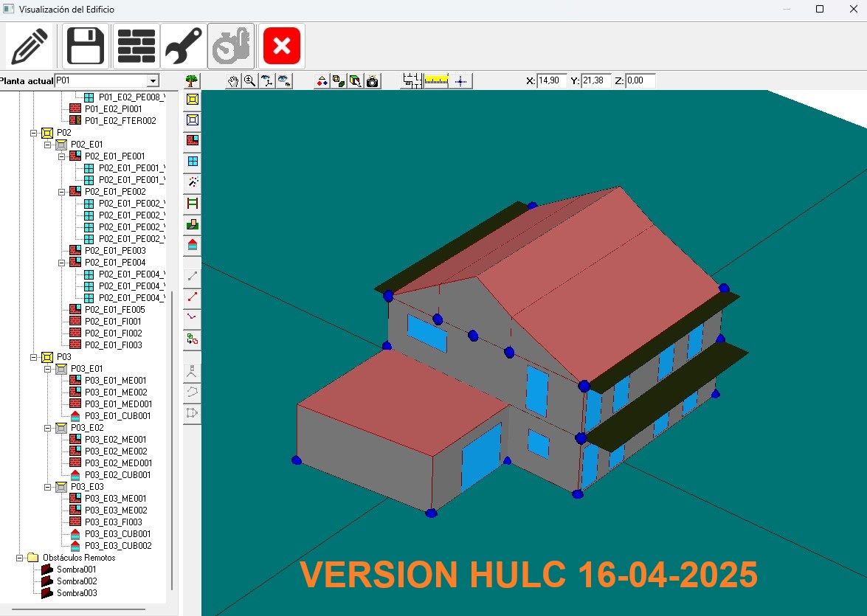
Task: Click the Y coordinate field
Action: point(596,80)
